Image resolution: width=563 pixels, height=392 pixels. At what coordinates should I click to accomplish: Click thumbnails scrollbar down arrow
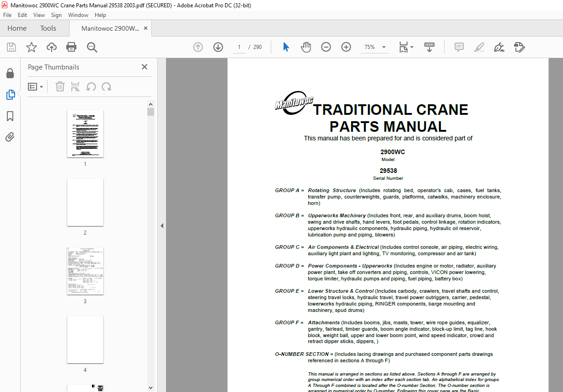point(151,388)
